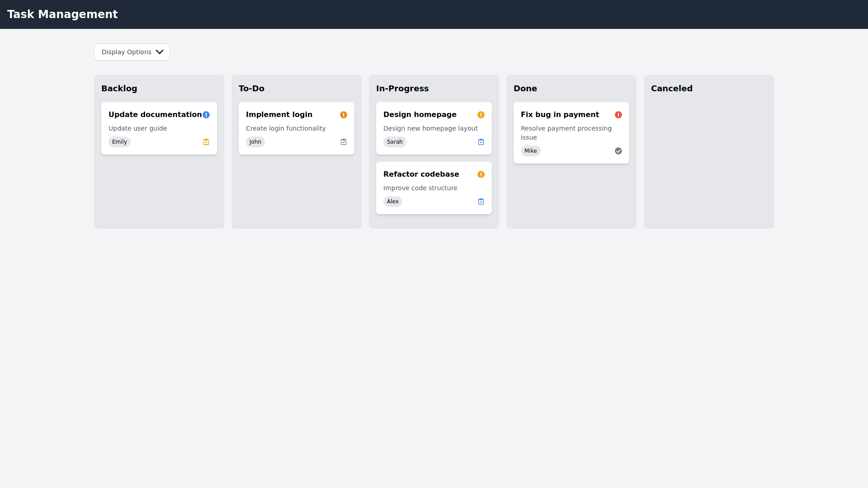Click priority icon on Refactor codebase card

481,174
